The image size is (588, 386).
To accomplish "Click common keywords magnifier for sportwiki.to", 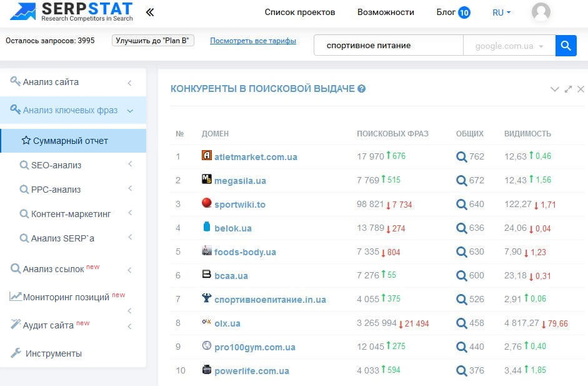I will coord(461,205).
